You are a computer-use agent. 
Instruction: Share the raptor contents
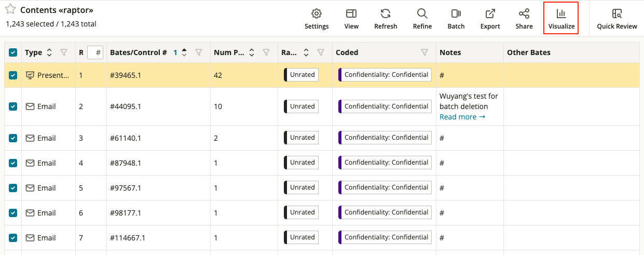(524, 19)
